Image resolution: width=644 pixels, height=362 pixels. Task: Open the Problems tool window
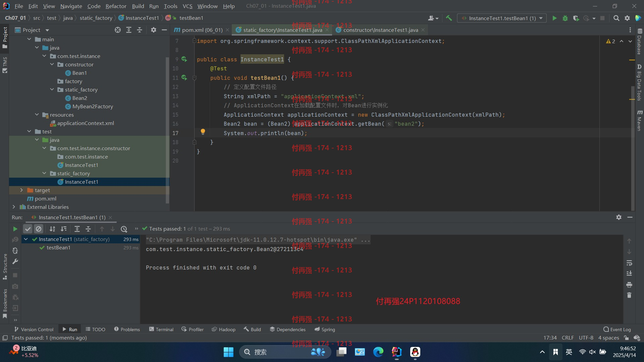click(x=127, y=329)
